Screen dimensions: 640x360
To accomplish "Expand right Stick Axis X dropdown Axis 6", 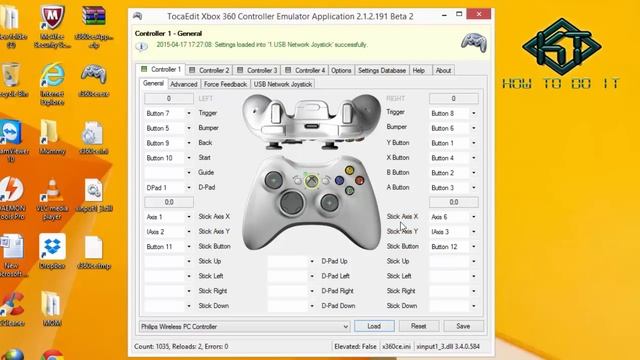I will [473, 217].
